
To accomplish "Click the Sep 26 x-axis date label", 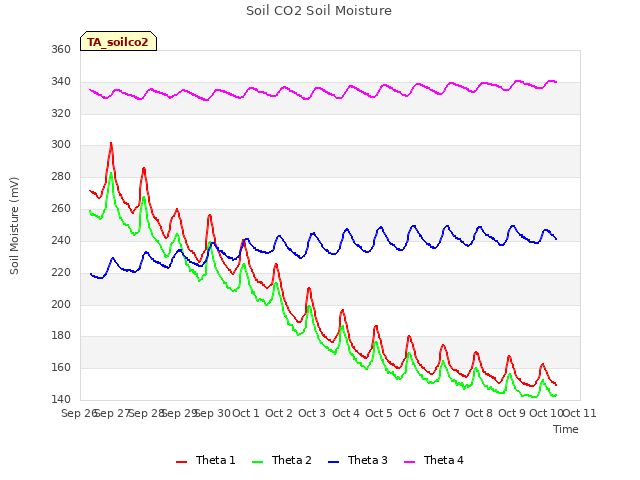I will pyautogui.click(x=79, y=413).
